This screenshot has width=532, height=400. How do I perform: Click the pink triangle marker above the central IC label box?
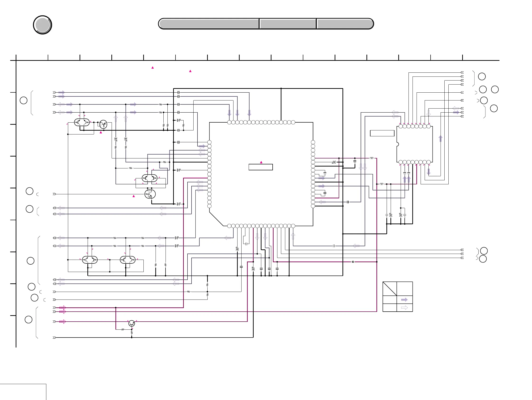(x=261, y=162)
